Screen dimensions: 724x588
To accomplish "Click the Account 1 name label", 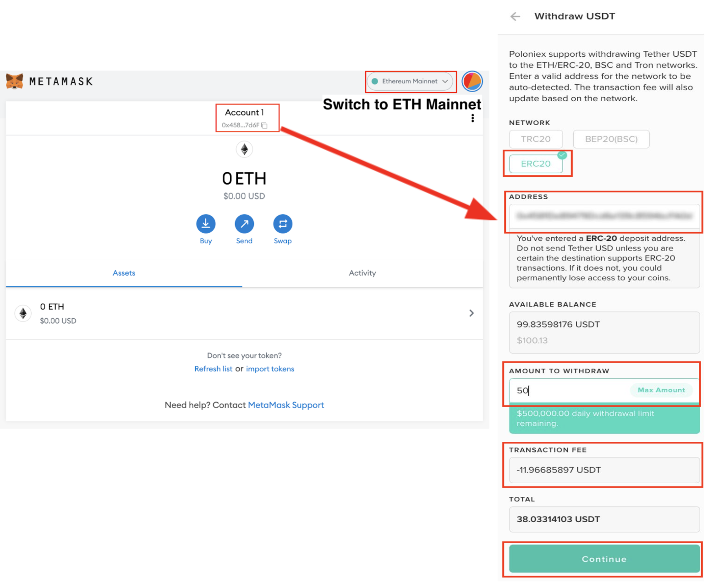I will (244, 113).
